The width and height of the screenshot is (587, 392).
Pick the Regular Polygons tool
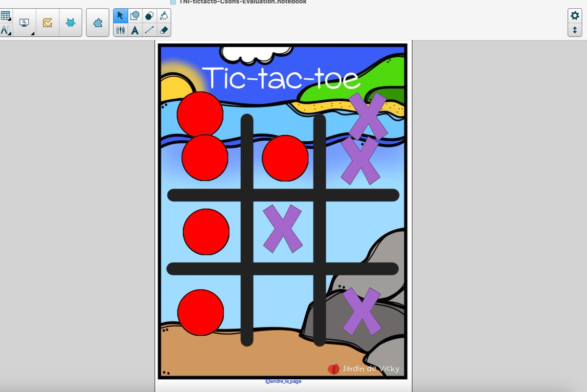[149, 16]
